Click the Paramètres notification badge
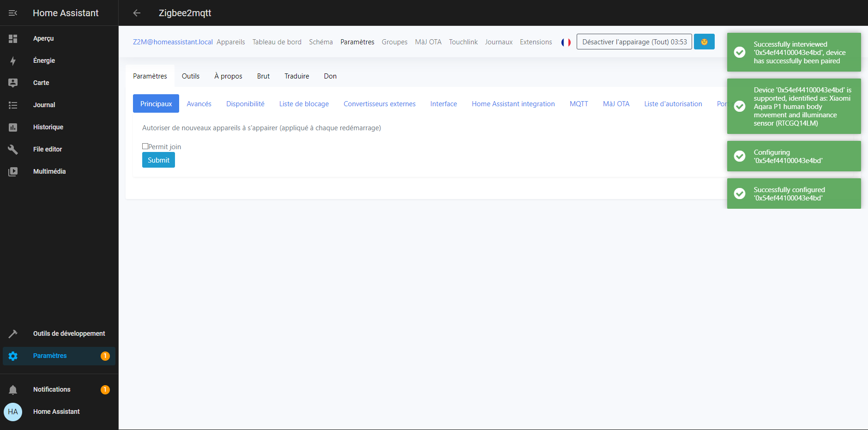 click(105, 356)
